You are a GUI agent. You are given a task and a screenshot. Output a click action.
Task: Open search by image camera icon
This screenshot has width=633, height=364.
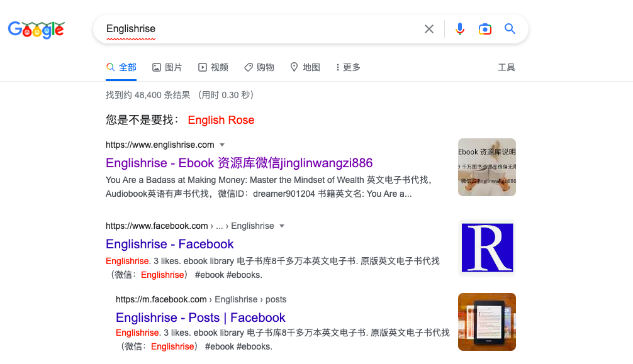pos(485,29)
